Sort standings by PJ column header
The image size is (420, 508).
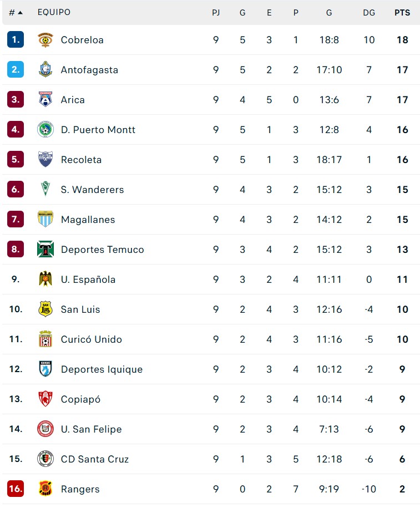(216, 12)
